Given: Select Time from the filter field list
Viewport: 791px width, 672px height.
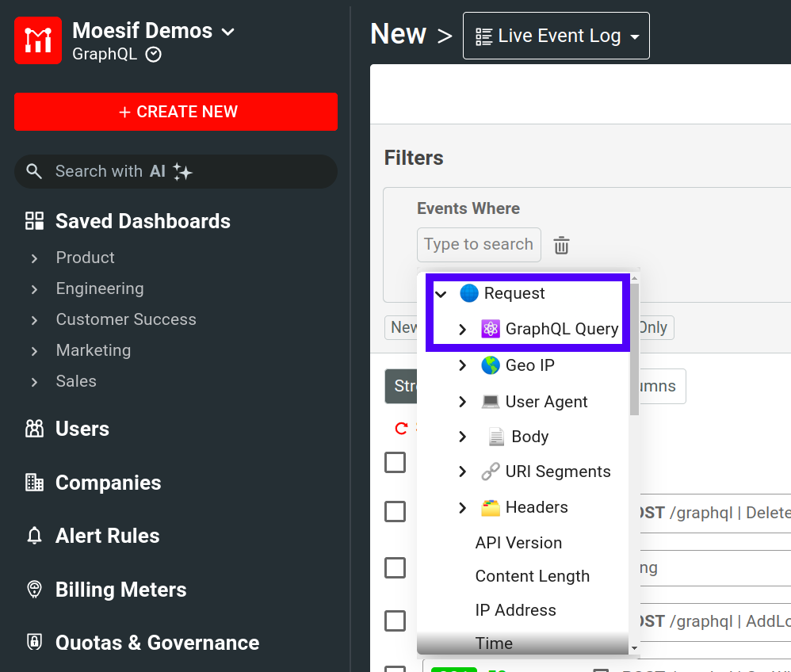Looking at the screenshot, I should tap(494, 643).
